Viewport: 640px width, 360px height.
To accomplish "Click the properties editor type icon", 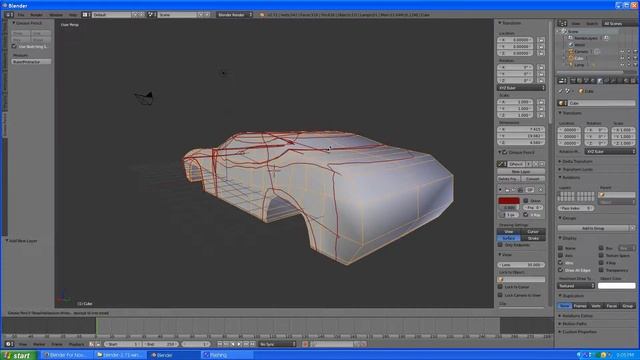I will click(562, 81).
